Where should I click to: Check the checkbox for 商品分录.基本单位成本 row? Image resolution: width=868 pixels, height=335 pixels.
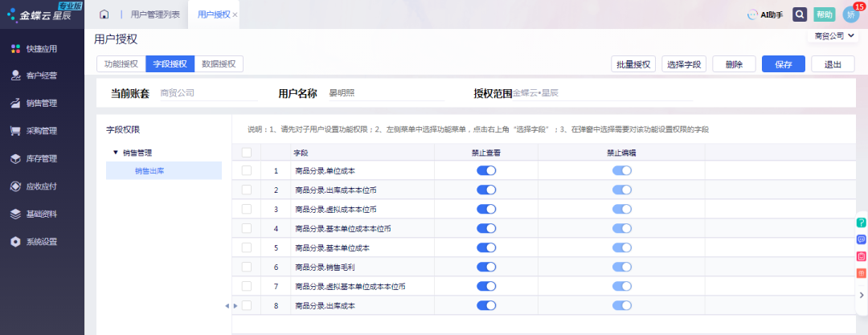pyautogui.click(x=247, y=247)
